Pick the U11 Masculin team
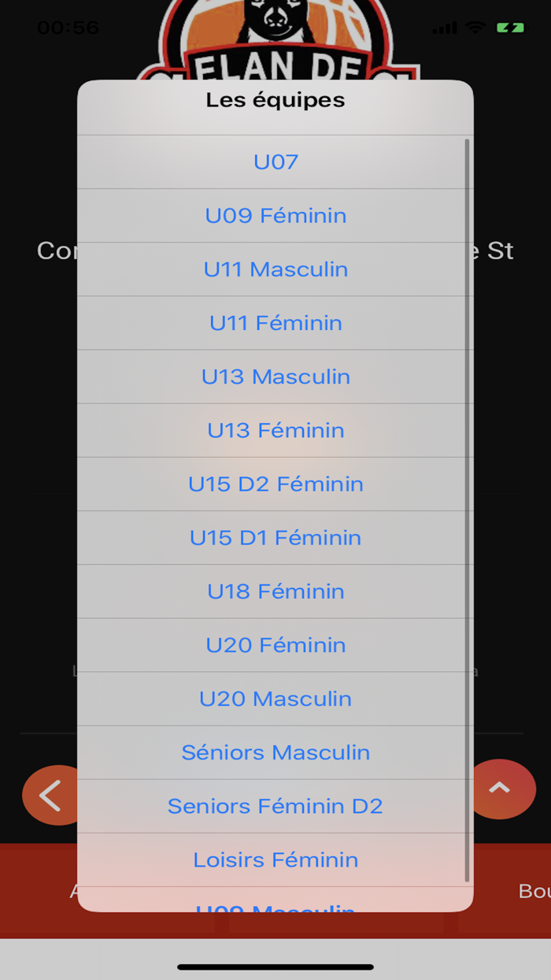The image size is (551, 980). [x=275, y=269]
